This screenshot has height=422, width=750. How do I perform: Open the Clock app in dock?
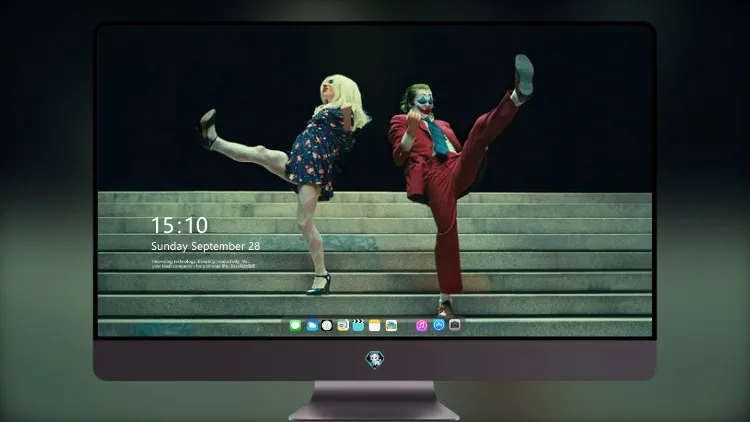(x=327, y=326)
